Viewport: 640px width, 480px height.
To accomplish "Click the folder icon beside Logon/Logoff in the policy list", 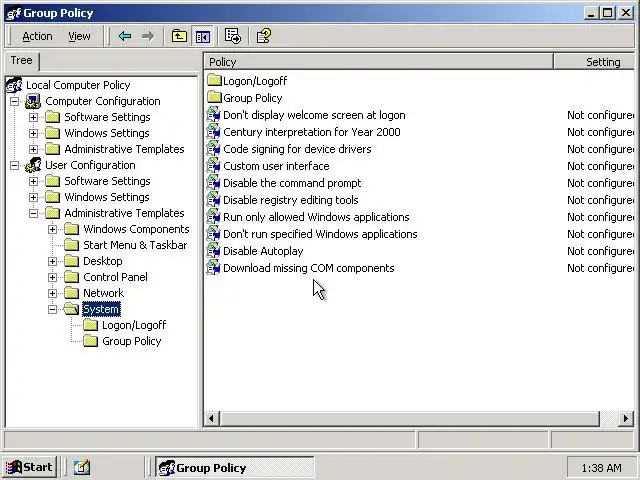I will click(x=214, y=80).
